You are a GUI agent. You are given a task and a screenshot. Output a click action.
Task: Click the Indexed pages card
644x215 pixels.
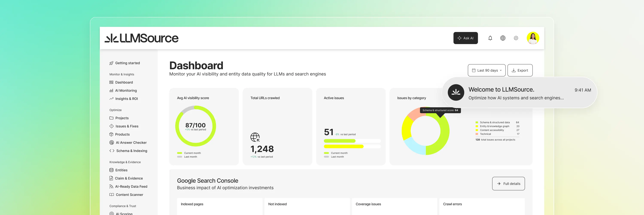point(220,207)
